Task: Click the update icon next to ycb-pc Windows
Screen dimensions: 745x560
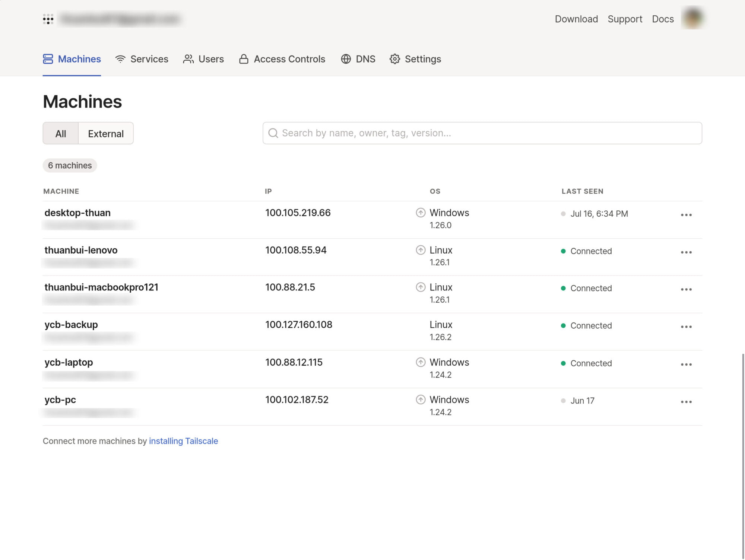Action: point(421,400)
